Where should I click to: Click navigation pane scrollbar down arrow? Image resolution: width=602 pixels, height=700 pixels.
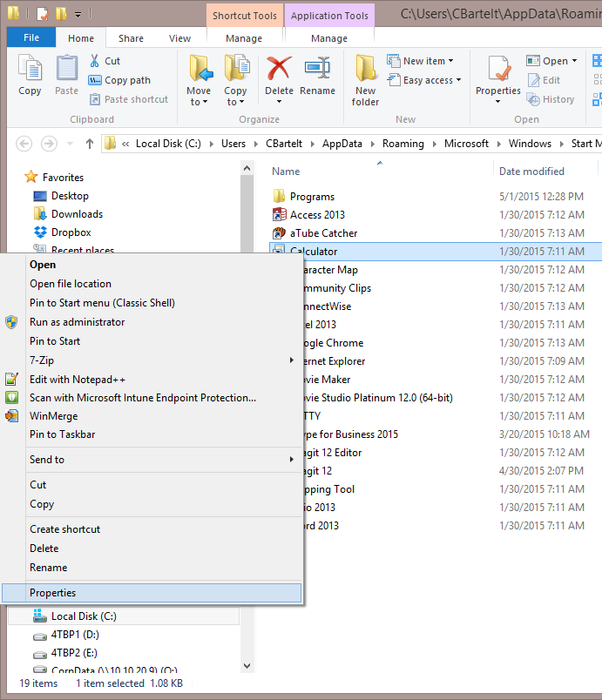247,666
